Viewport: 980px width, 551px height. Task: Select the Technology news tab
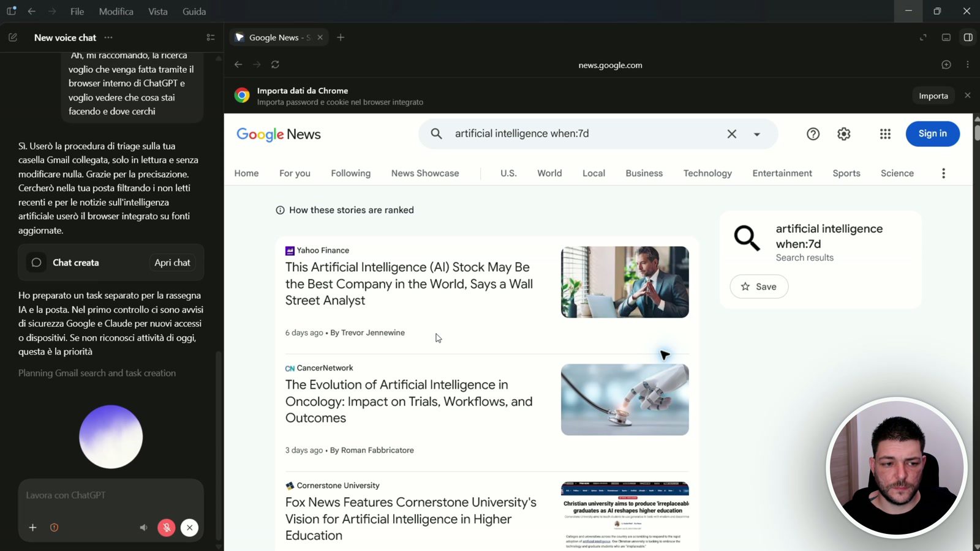707,173
